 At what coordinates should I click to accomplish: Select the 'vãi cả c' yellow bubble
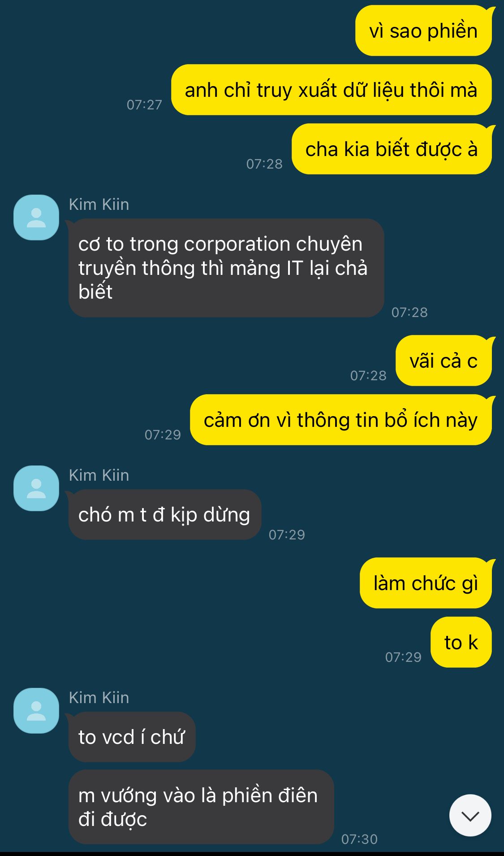tap(444, 361)
